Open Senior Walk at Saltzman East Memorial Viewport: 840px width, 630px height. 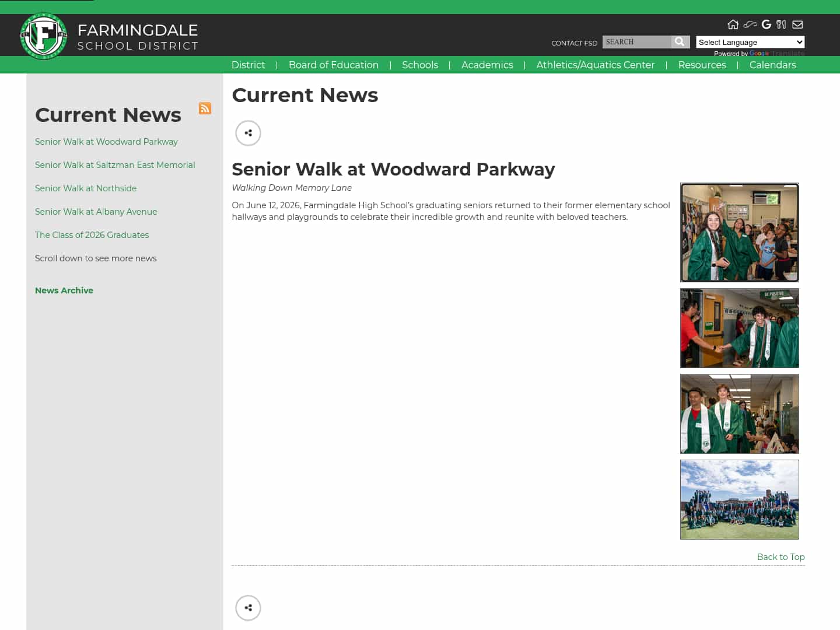tap(115, 165)
